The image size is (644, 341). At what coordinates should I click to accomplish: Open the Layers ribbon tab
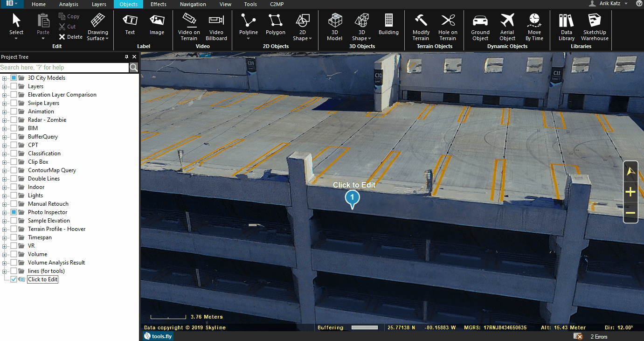click(x=99, y=4)
